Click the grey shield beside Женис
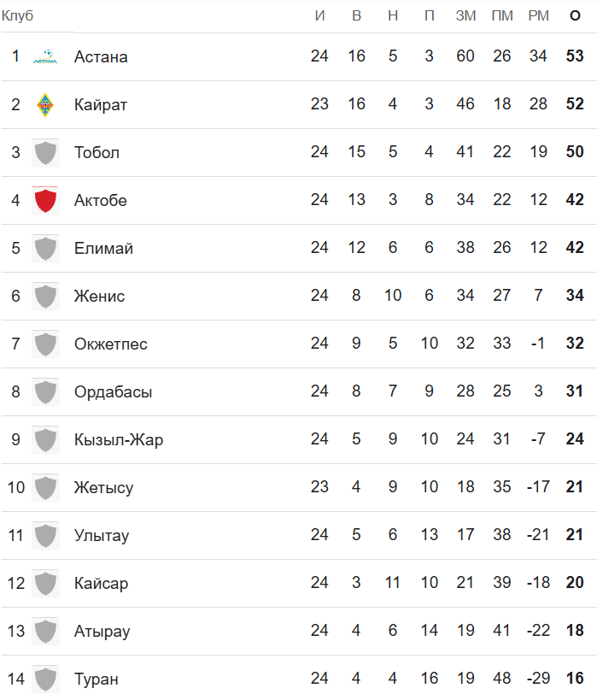597x700 pixels. point(45,297)
